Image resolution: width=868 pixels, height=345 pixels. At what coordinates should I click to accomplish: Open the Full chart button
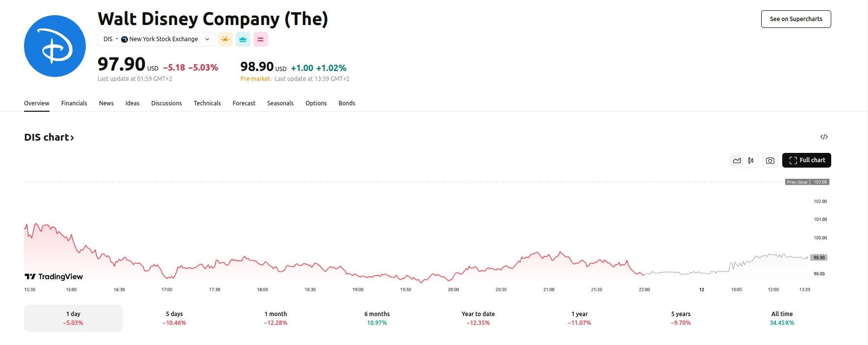click(x=806, y=160)
